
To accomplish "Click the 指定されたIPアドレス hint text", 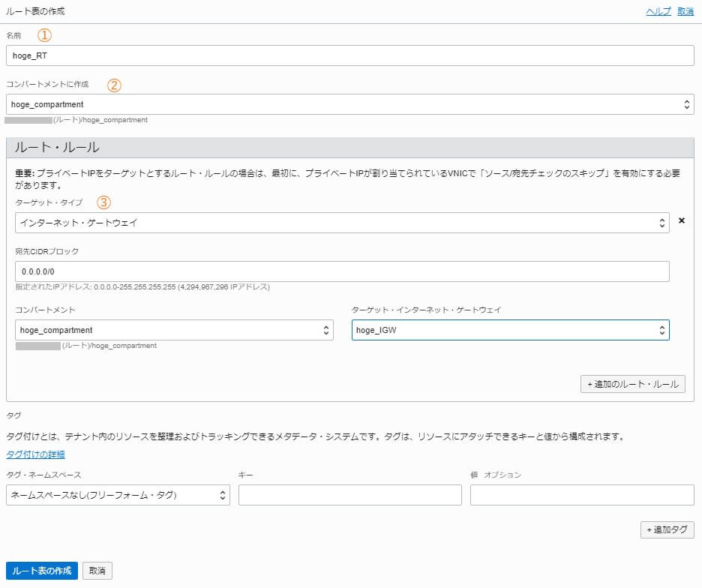I will tap(142, 286).
